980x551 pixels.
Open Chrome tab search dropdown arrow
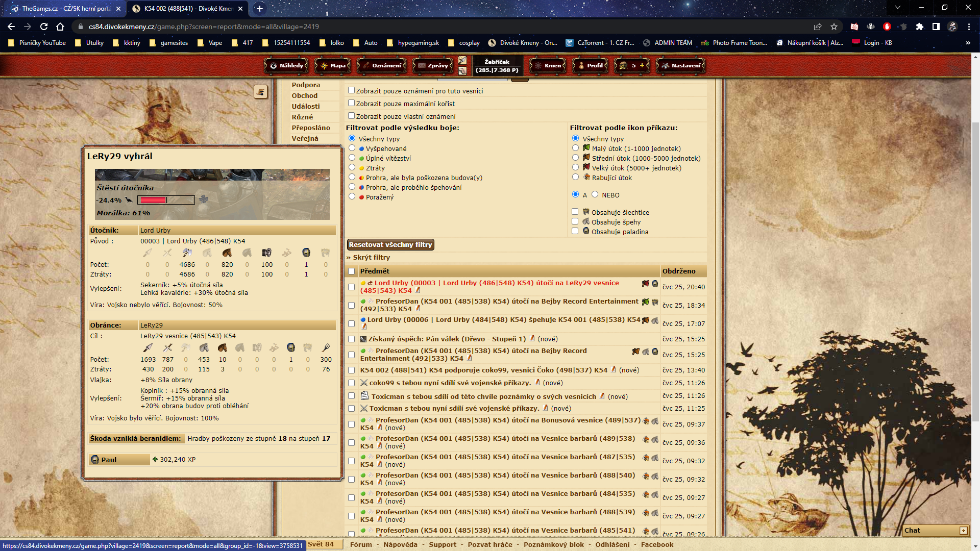pyautogui.click(x=897, y=8)
